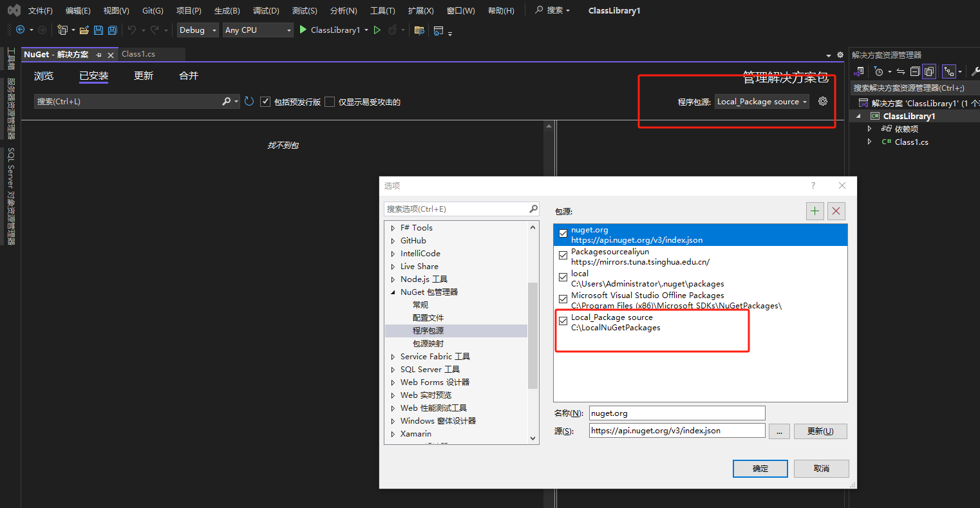Expand F# Tools options node
Image resolution: width=980 pixels, height=508 pixels.
[393, 228]
